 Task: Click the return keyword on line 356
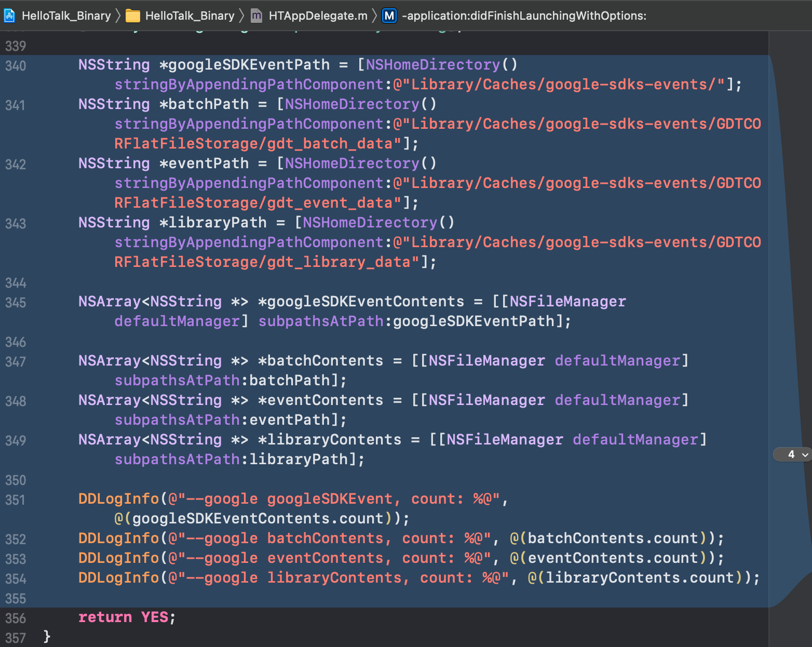point(105,617)
